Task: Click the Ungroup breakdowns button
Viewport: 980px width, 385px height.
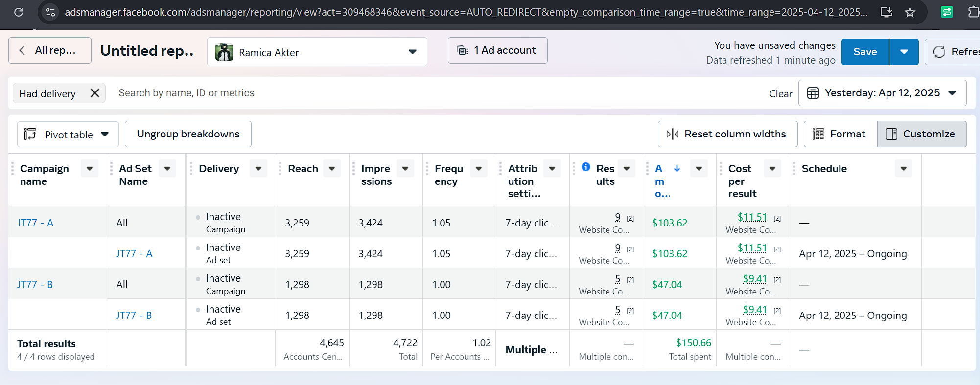Action: [x=188, y=134]
